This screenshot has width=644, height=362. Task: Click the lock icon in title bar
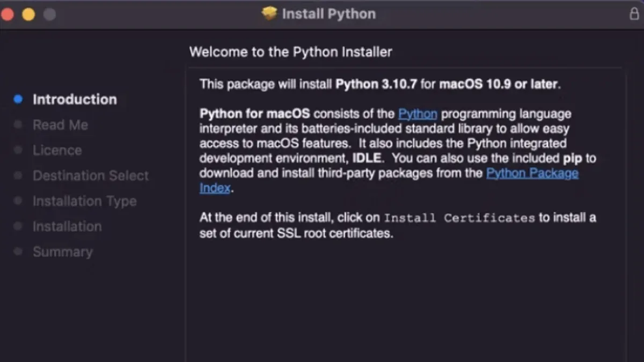[634, 14]
